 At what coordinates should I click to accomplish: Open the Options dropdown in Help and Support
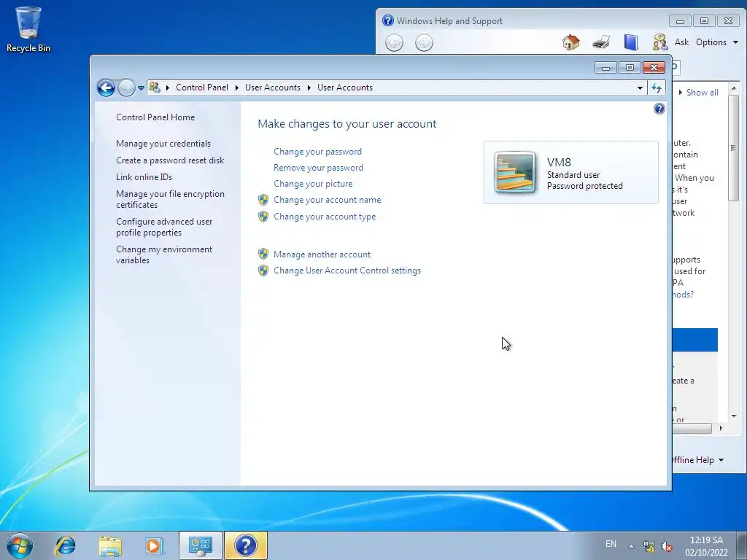click(716, 42)
